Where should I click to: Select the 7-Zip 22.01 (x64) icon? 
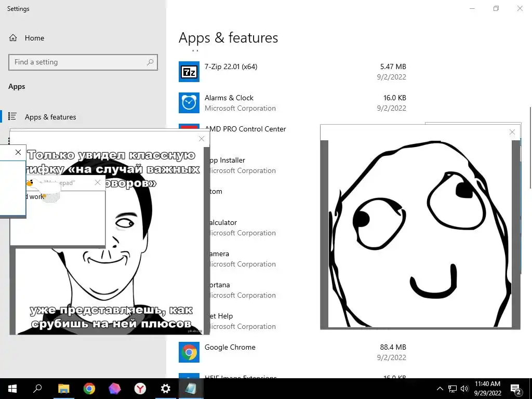pos(189,72)
